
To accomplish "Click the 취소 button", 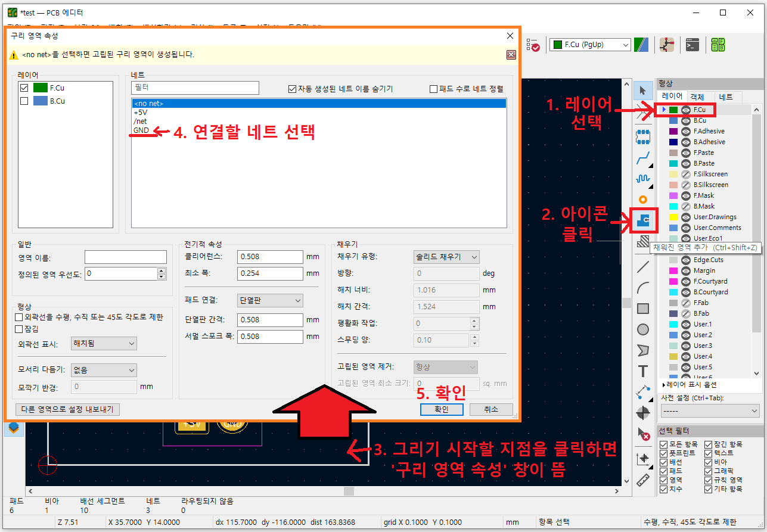I will pyautogui.click(x=491, y=409).
